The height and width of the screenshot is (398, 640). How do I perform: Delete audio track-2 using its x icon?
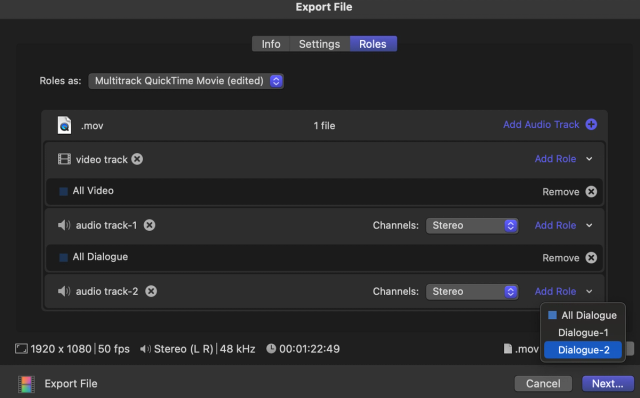[151, 291]
